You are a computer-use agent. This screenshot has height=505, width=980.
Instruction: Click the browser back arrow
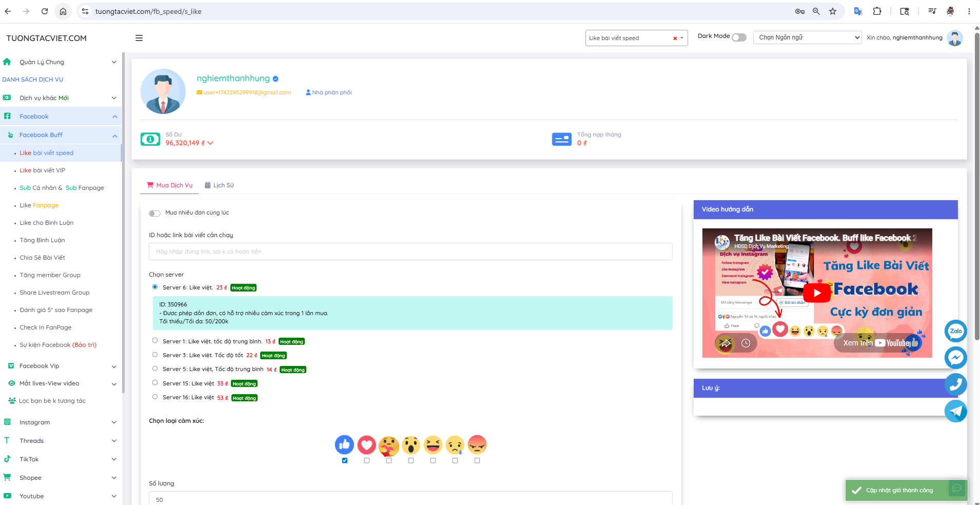coord(8,11)
